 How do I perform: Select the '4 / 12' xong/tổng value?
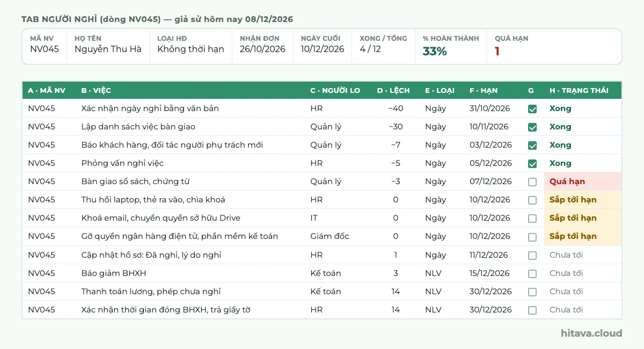[x=370, y=49]
